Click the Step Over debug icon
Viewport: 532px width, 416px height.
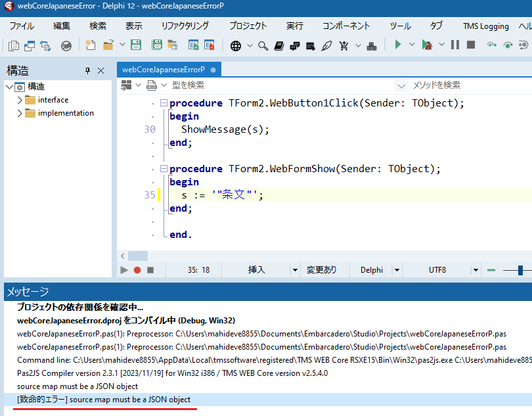508,45
